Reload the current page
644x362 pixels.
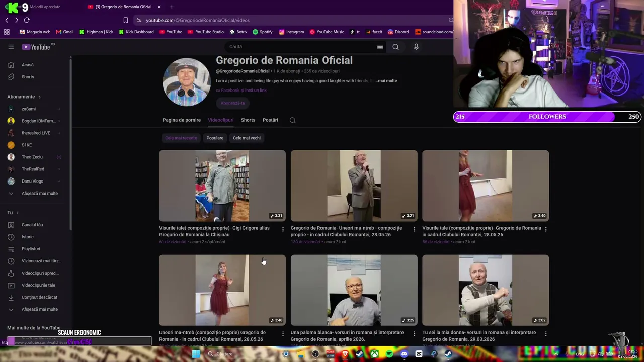point(27,20)
